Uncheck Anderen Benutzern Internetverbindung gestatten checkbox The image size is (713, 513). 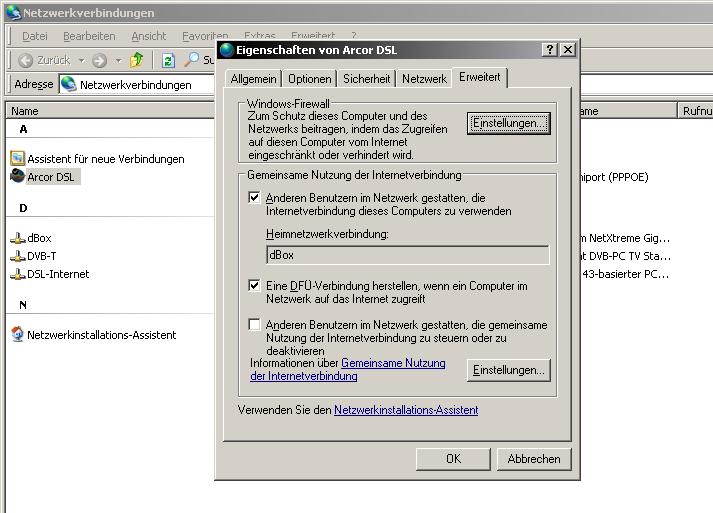tap(255, 199)
